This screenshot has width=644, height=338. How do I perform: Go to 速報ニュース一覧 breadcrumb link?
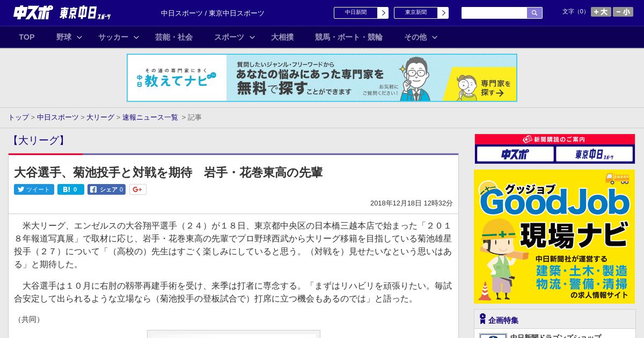(x=150, y=117)
